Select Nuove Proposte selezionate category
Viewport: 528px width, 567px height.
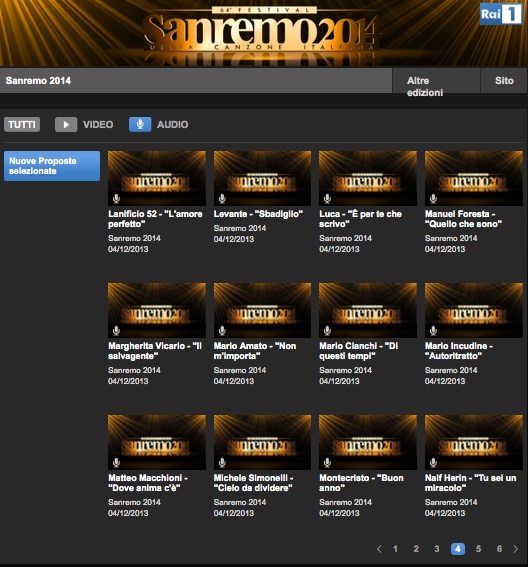click(52, 166)
